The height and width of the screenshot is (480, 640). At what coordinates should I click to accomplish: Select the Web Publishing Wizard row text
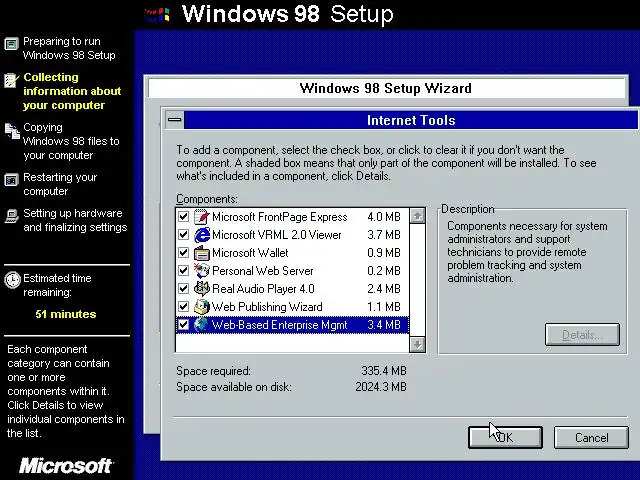[267, 307]
